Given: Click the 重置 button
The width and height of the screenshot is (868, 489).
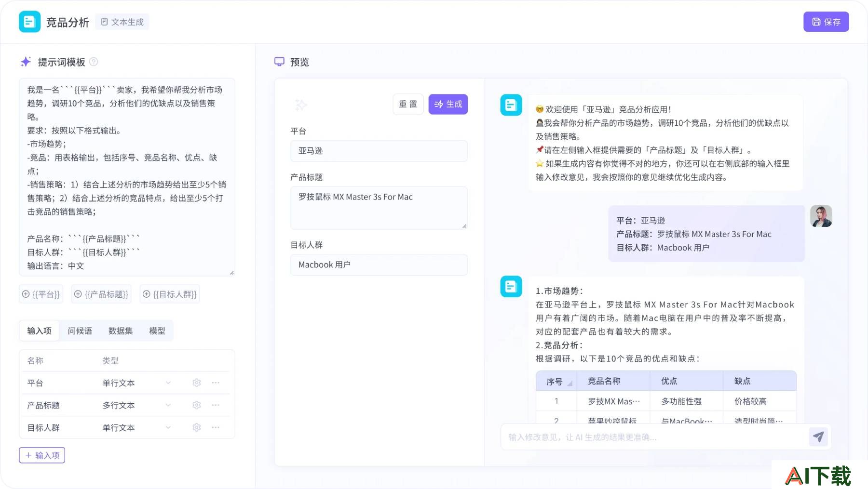Looking at the screenshot, I should [408, 105].
